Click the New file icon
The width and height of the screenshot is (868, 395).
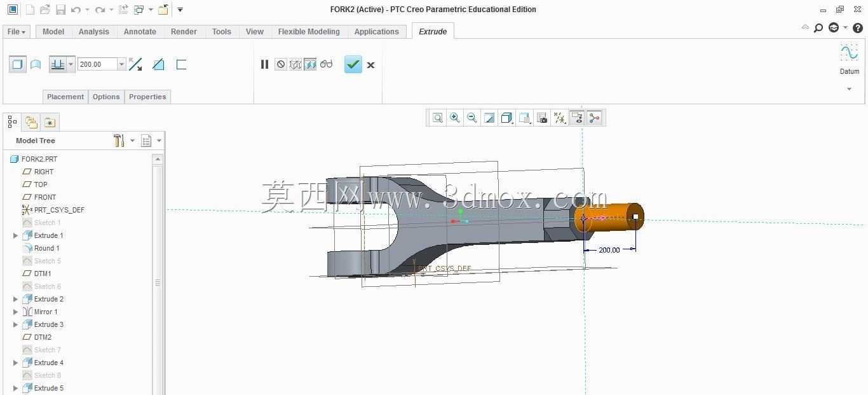click(x=30, y=10)
